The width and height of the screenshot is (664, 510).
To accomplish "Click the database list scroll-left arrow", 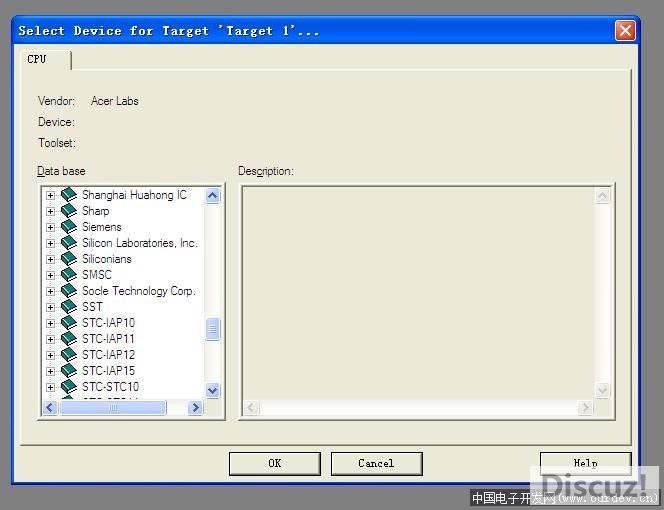I will (x=50, y=407).
